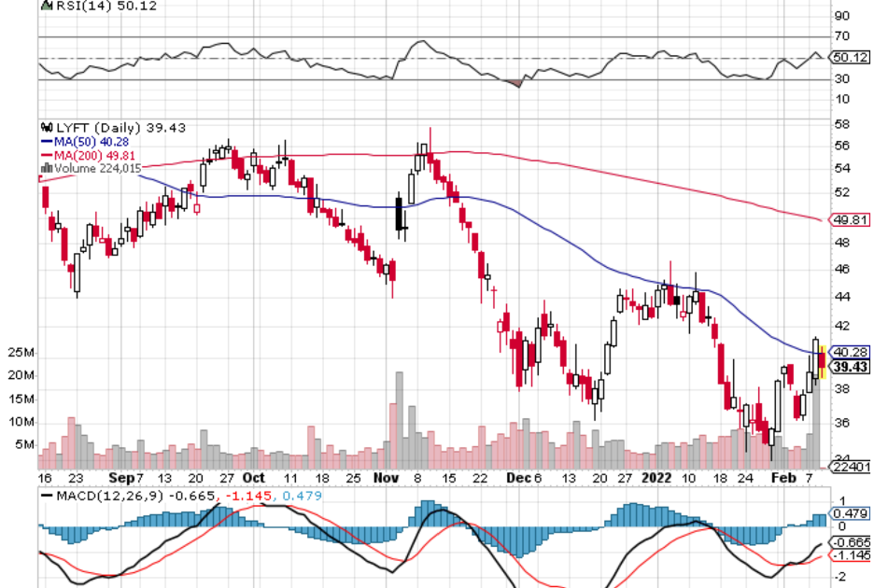Screen dimensions: 874x588
Task: Click the red MA(200) line marker in legend
Action: tap(45, 155)
